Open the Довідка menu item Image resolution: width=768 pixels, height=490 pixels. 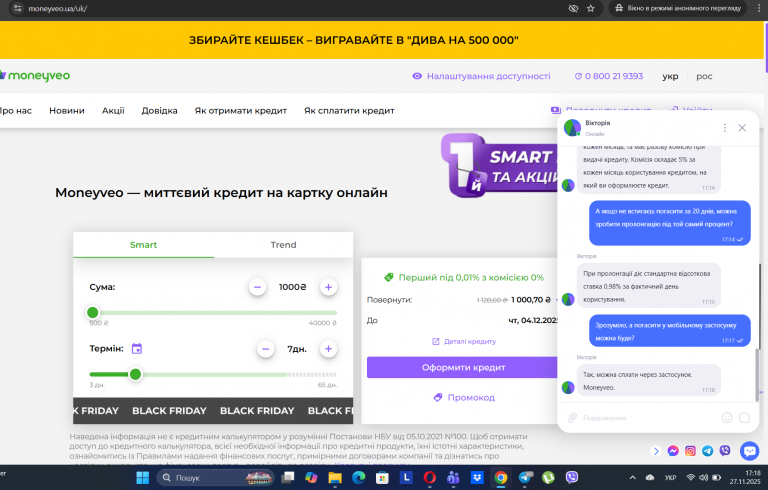[x=159, y=111]
